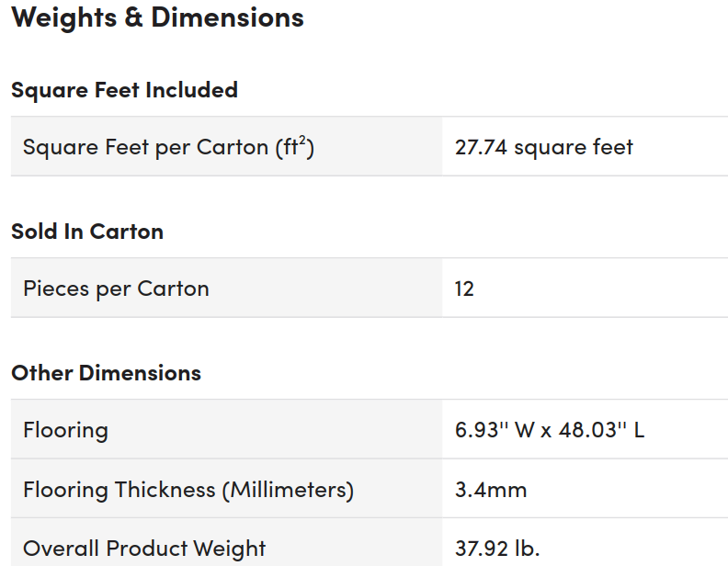
Task: Click the weight value "37.92 lb."
Action: point(497,549)
